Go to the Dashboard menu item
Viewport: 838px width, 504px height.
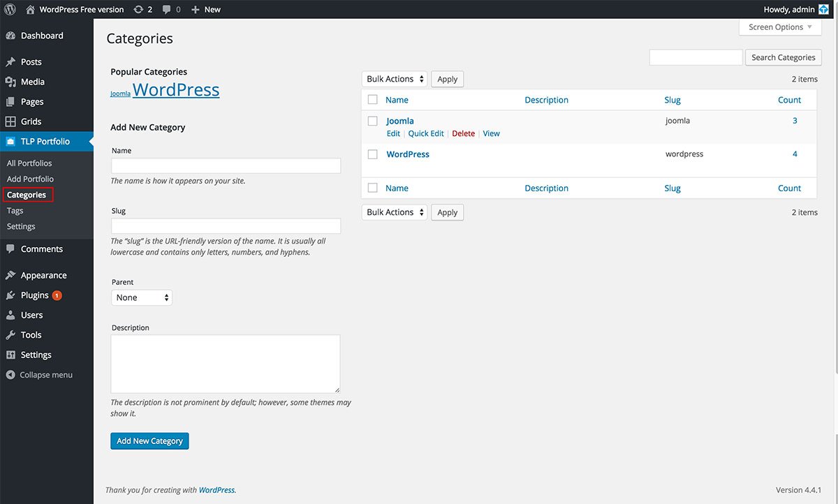point(42,36)
